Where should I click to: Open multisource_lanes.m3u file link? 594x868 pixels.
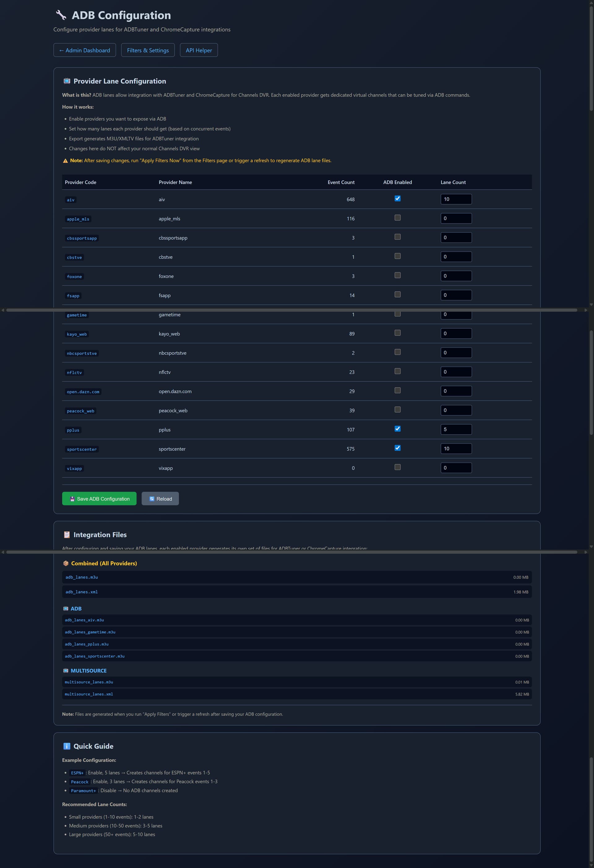89,682
